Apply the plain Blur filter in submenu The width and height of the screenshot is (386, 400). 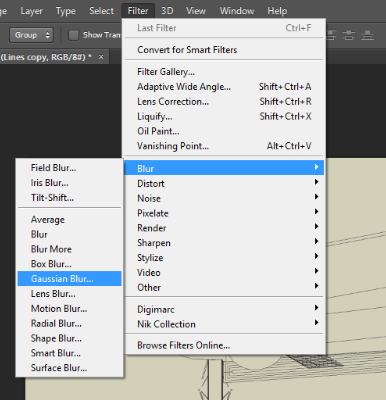69,234
